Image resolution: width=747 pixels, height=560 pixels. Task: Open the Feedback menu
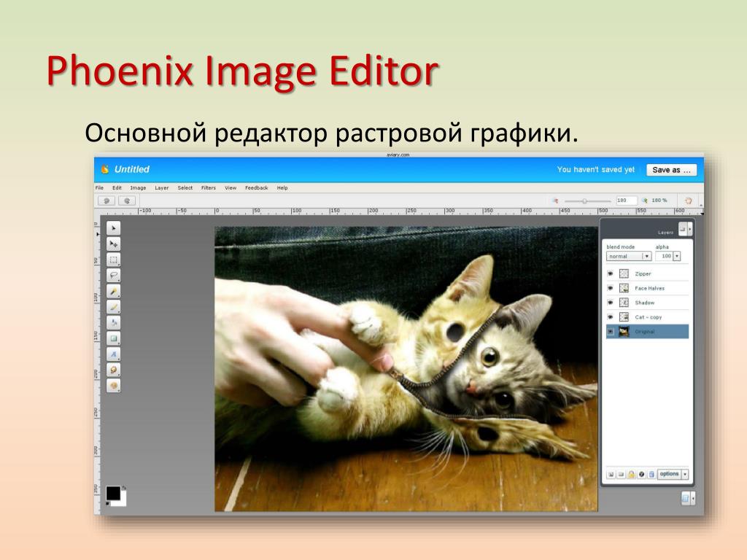[256, 187]
